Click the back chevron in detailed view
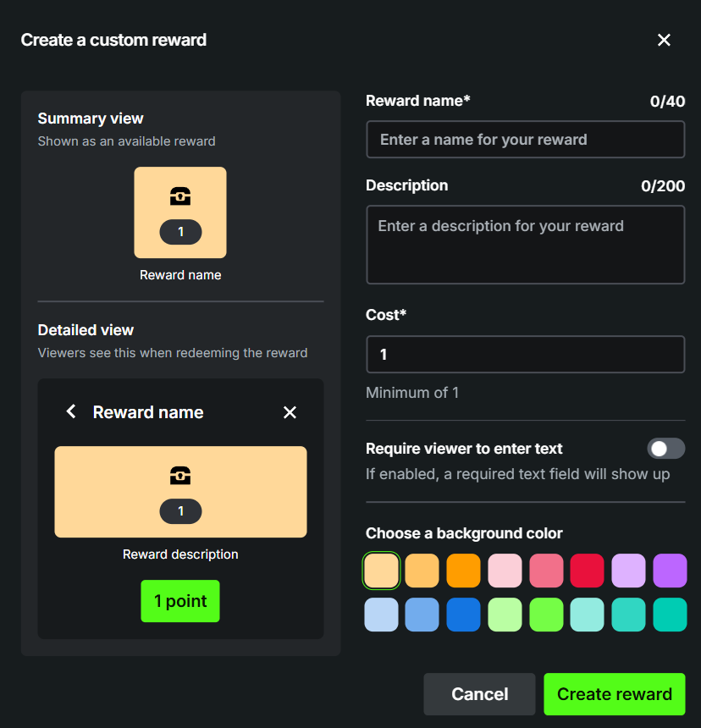This screenshot has height=728, width=701. pos(71,411)
